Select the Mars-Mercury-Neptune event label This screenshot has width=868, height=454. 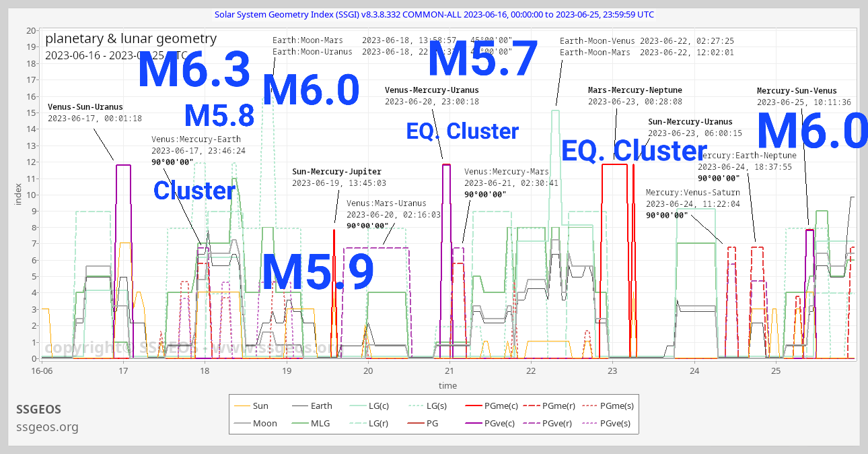635,90
